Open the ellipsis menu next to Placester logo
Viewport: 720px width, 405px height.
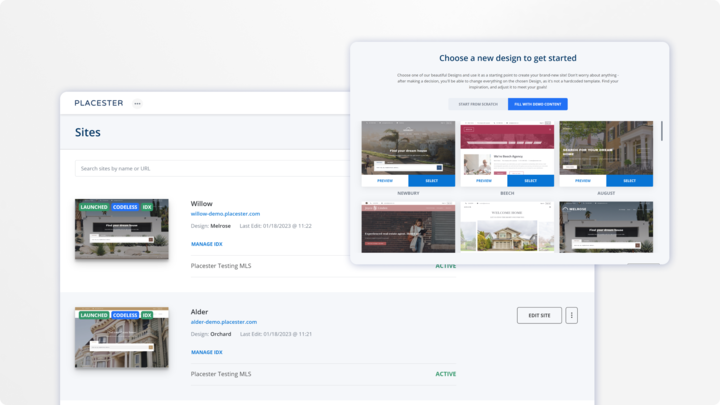point(137,103)
